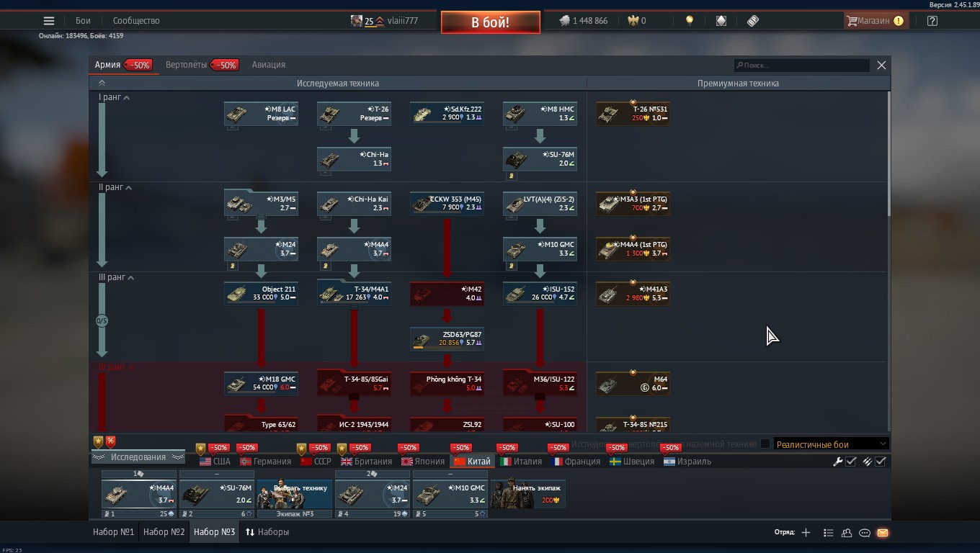The height and width of the screenshot is (553, 980).
Task: Toggle the auto-repair checkbox beside wrench
Action: pyautogui.click(x=851, y=462)
